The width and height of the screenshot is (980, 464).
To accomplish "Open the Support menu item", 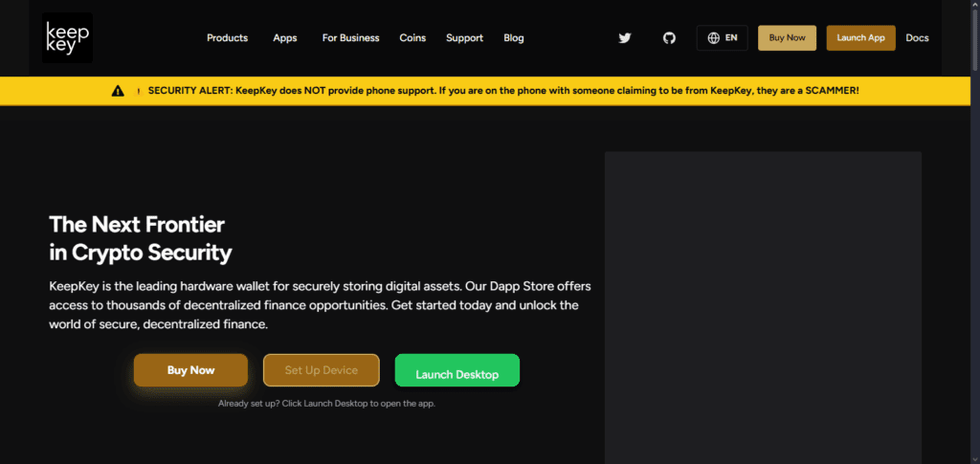I will 464,38.
